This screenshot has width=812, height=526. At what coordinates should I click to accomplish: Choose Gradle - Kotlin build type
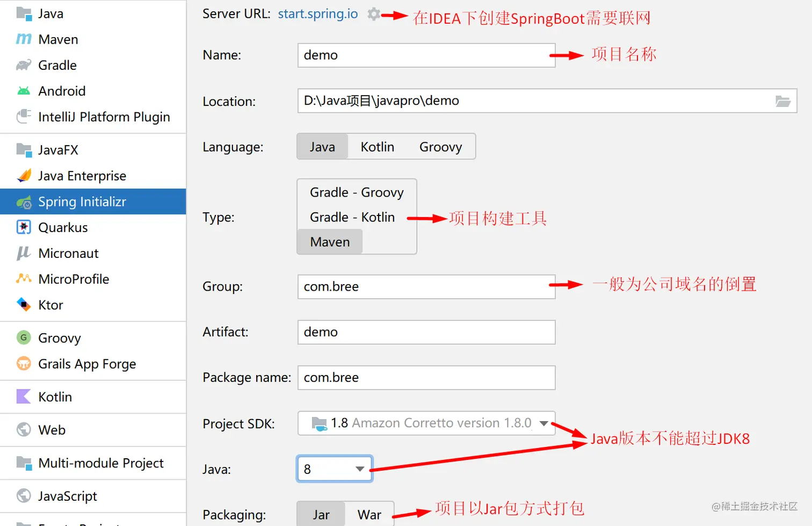coord(352,217)
